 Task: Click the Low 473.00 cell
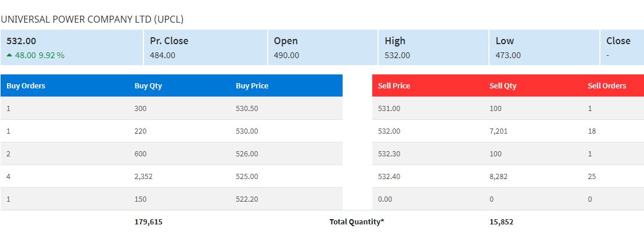coord(544,47)
